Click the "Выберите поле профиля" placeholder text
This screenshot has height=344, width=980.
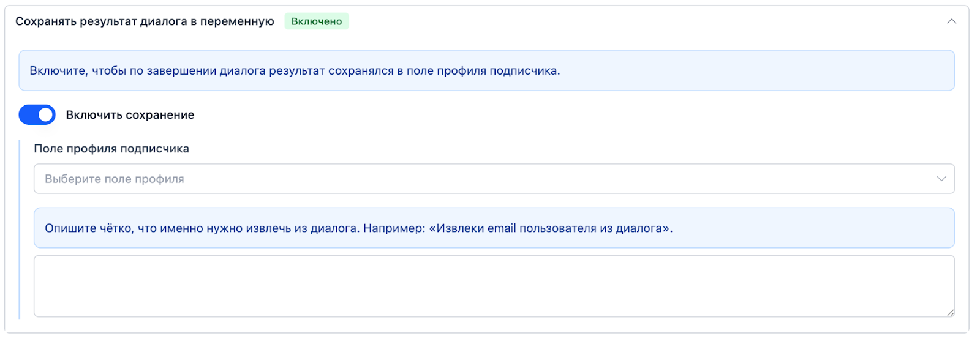click(115, 179)
